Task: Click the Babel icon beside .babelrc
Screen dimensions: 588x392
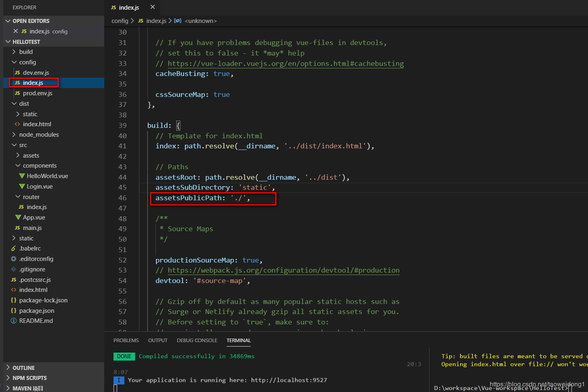Action: click(14, 248)
